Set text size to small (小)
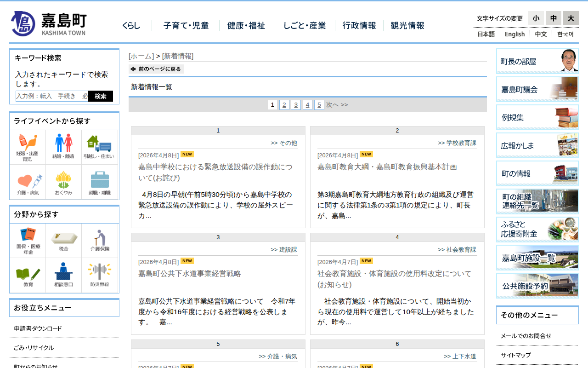Image resolution: width=588 pixels, height=368 pixels. 536,18
